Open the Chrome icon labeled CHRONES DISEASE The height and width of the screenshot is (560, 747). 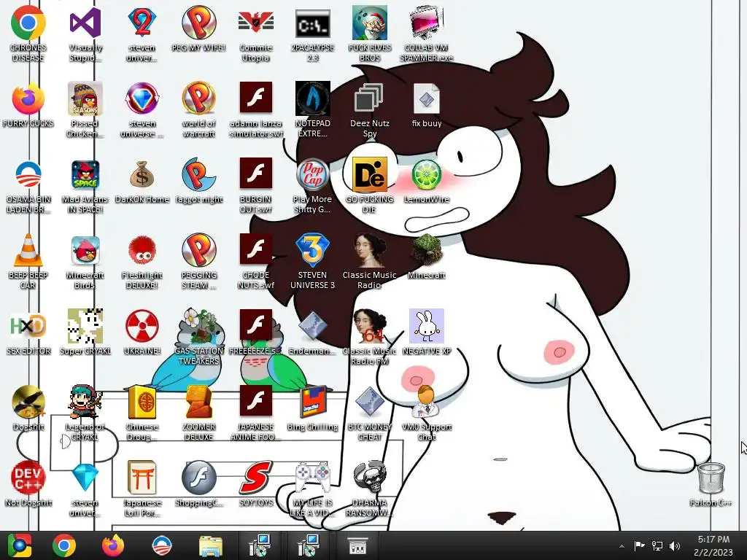coord(28,23)
